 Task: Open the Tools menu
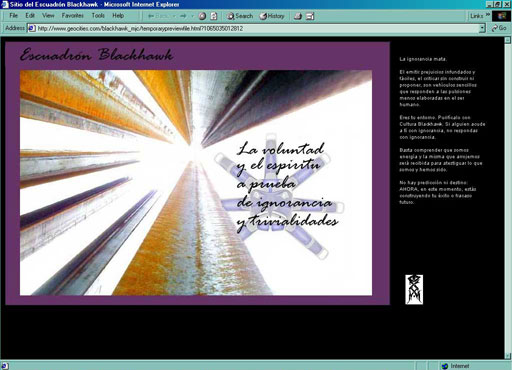98,15
